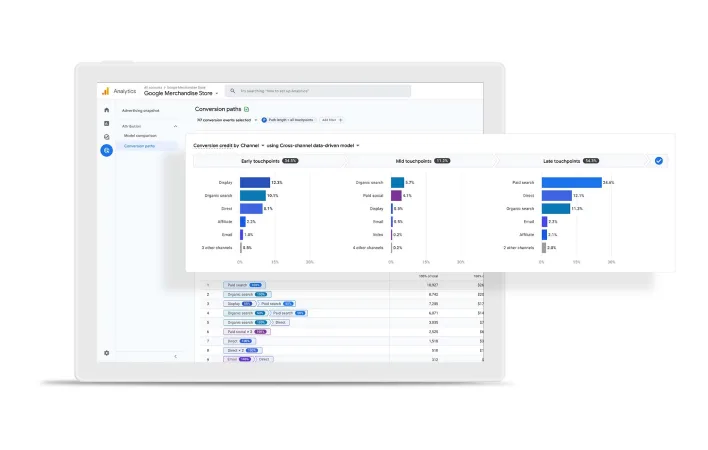Select the Early touchpoints segment
This screenshot has width=708, height=450.
270,161
